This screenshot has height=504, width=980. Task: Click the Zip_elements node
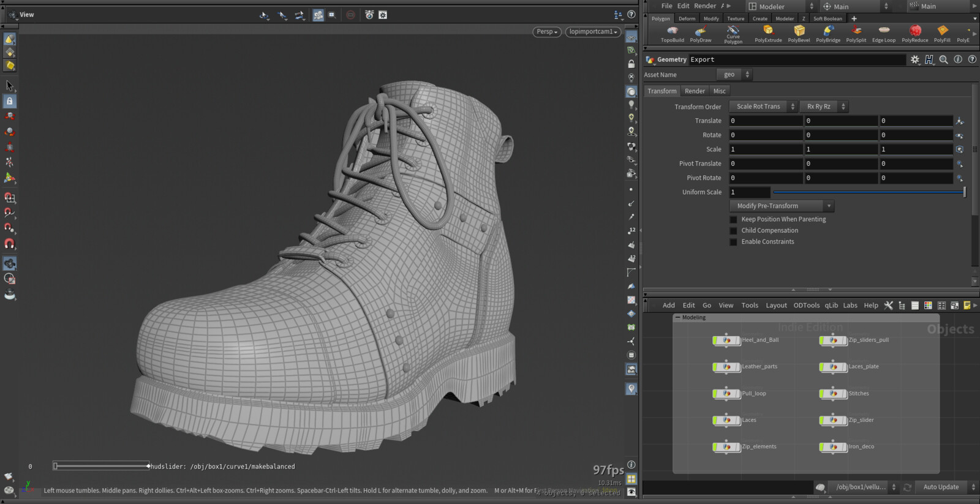click(726, 446)
